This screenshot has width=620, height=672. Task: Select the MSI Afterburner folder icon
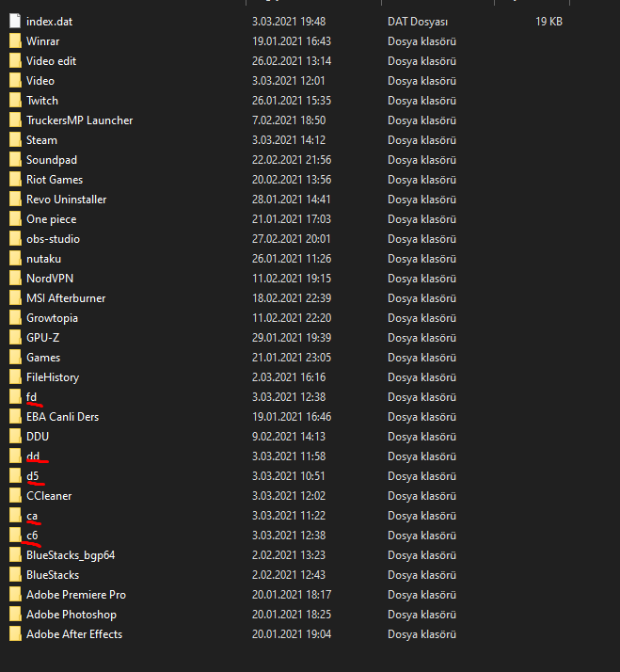15,297
